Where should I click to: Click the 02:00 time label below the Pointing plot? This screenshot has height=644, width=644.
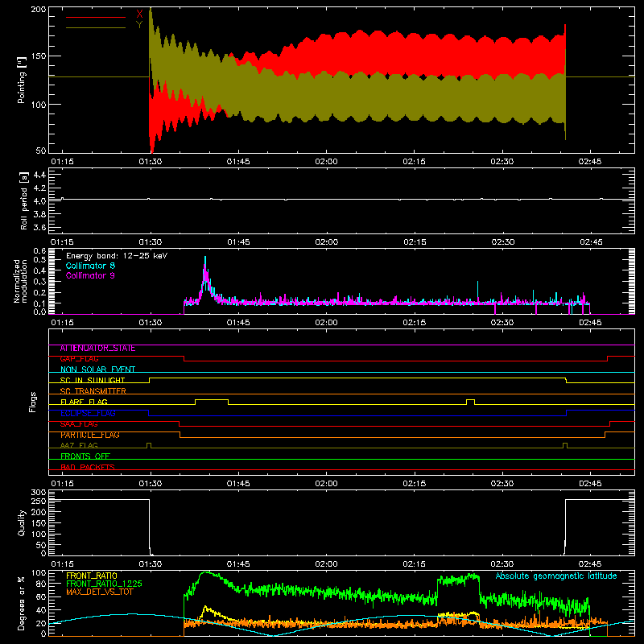tap(326, 162)
